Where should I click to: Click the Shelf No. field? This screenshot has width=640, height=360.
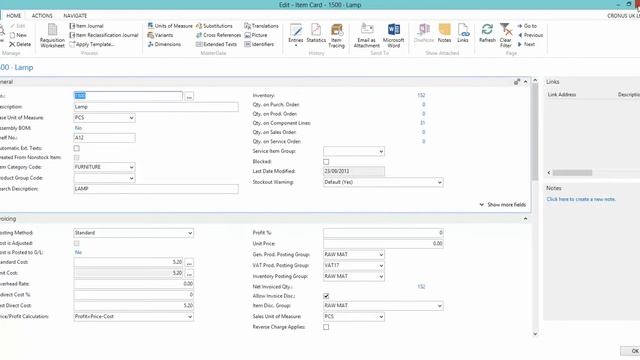(x=104, y=138)
